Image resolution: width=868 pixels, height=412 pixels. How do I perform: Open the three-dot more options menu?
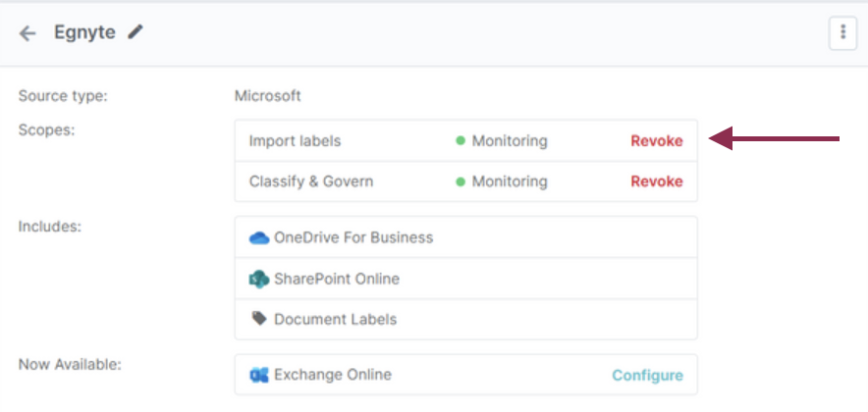tap(841, 32)
